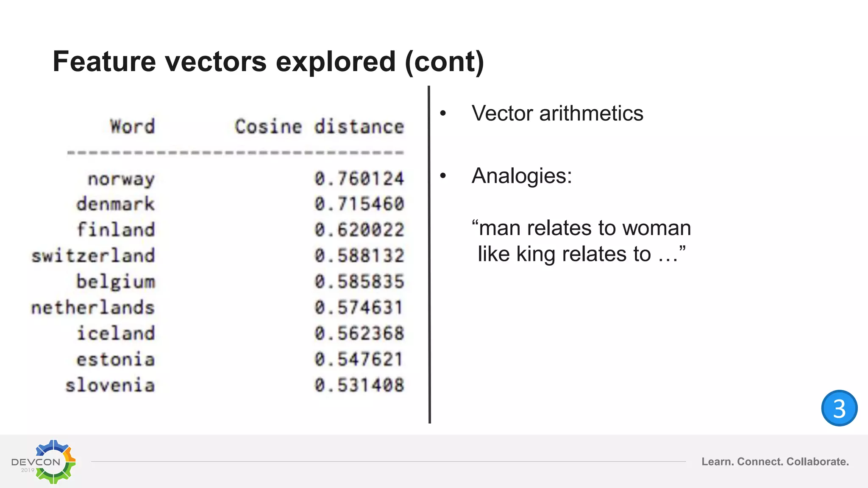Click the 'Vector arithmetics' bullet text

click(557, 114)
